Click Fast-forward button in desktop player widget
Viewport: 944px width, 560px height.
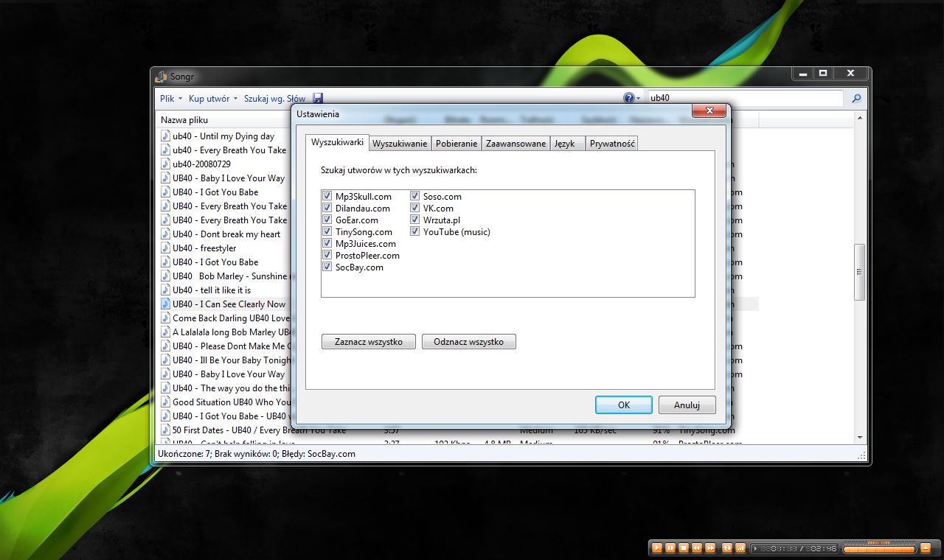710,548
